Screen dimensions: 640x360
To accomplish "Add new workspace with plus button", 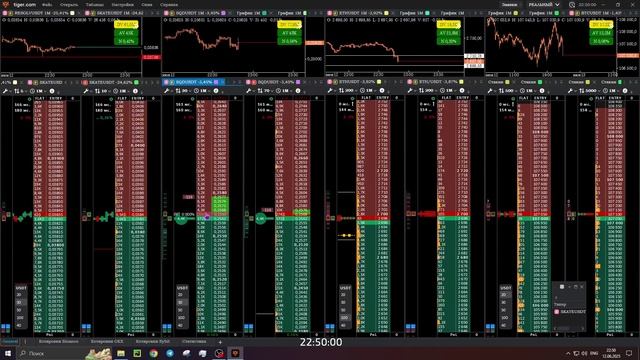I will coord(220,342).
